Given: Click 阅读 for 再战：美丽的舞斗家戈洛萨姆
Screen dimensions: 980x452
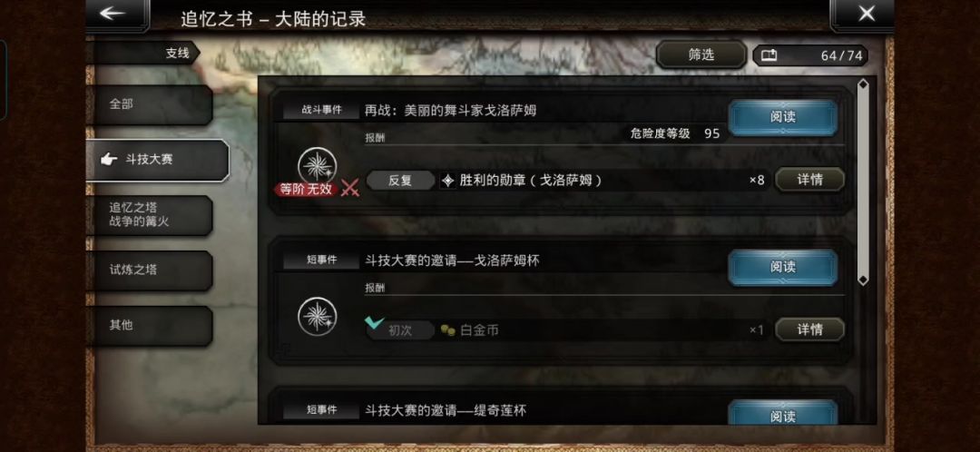Looking at the screenshot, I should (x=782, y=117).
